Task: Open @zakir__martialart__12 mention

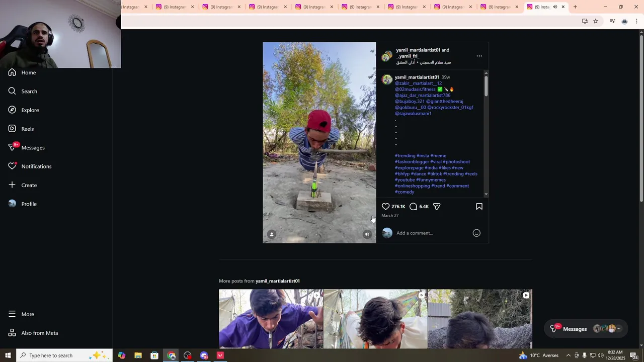Action: point(418,83)
